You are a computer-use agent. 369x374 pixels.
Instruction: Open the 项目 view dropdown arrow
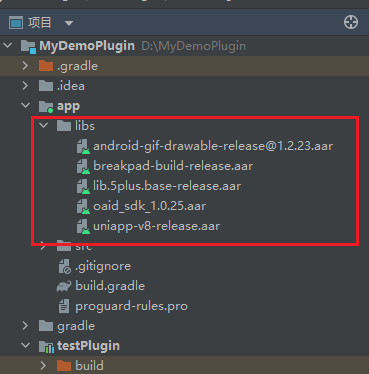[x=69, y=23]
